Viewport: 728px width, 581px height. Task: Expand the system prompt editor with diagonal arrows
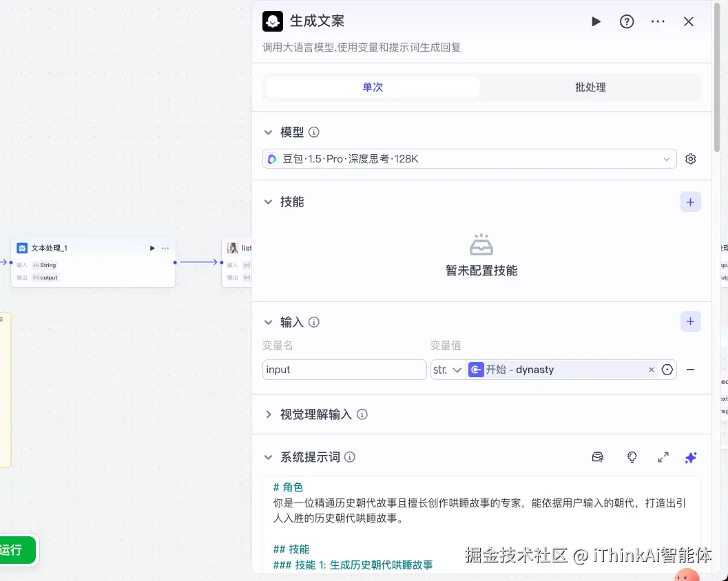pyautogui.click(x=663, y=457)
